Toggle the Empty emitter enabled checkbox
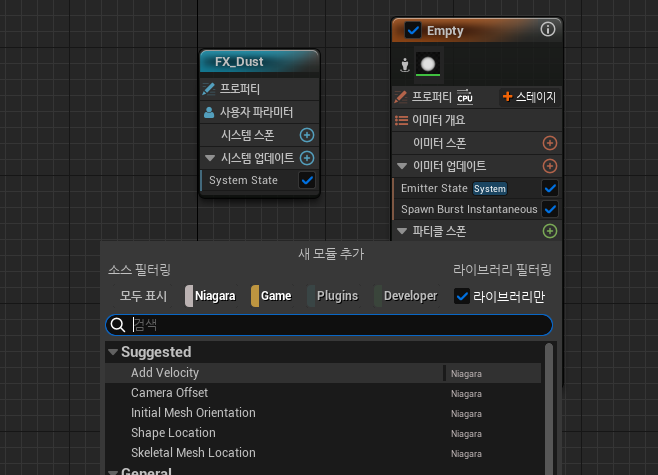Screen dimensions: 658x475 point(413,30)
